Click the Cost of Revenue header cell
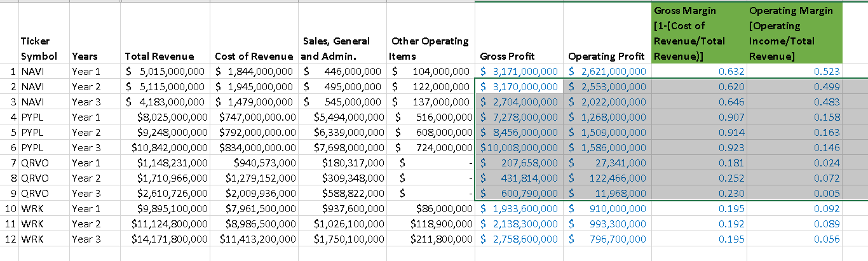Viewport: 868px width, 261px height. 255,34
